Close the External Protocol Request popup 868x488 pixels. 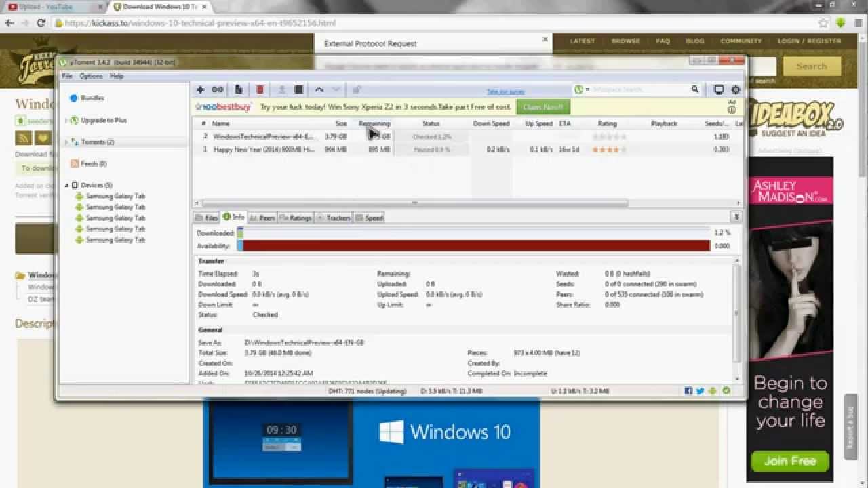pos(545,39)
